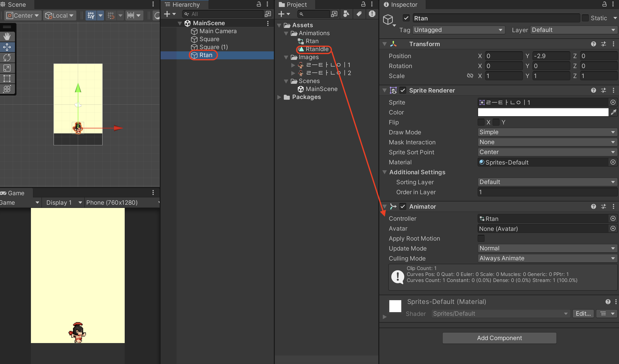Screen dimensions: 619x364
Task: Click the eyedropper next to Color field
Action: click(613, 112)
